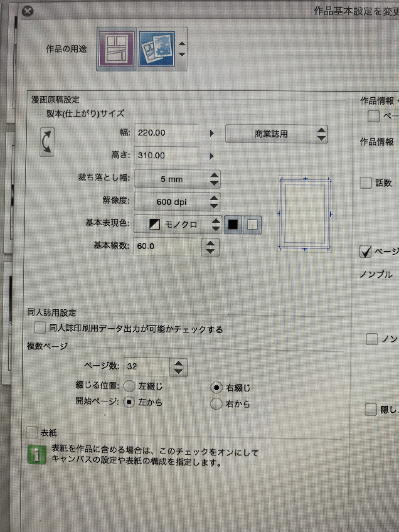Toggle the 話数 checkbox
The image size is (399, 532).
tap(366, 182)
